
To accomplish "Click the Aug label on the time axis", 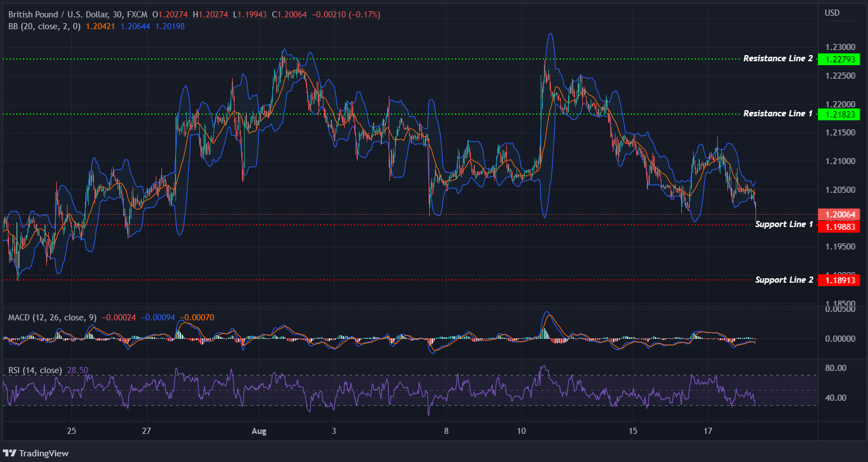I will [x=259, y=431].
